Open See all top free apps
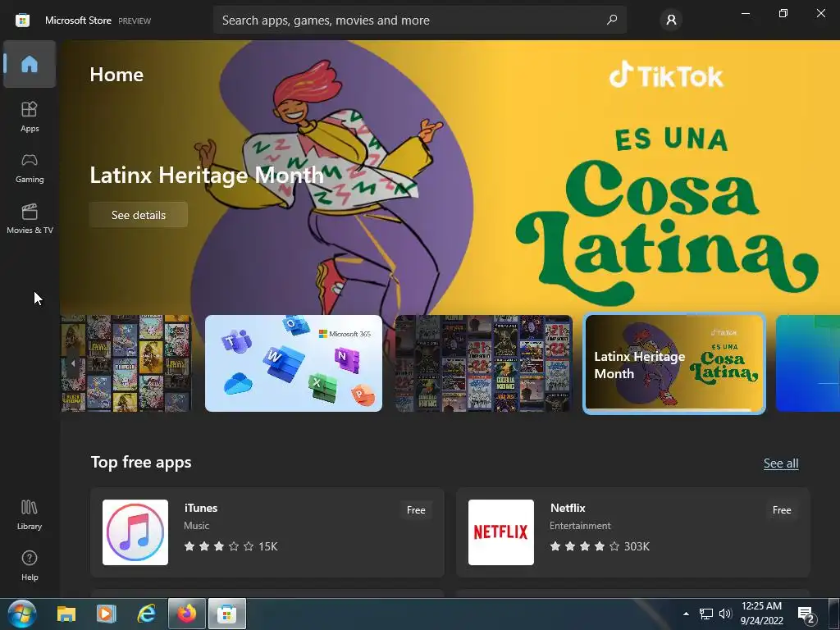Viewport: 840px width, 630px height. (x=781, y=463)
